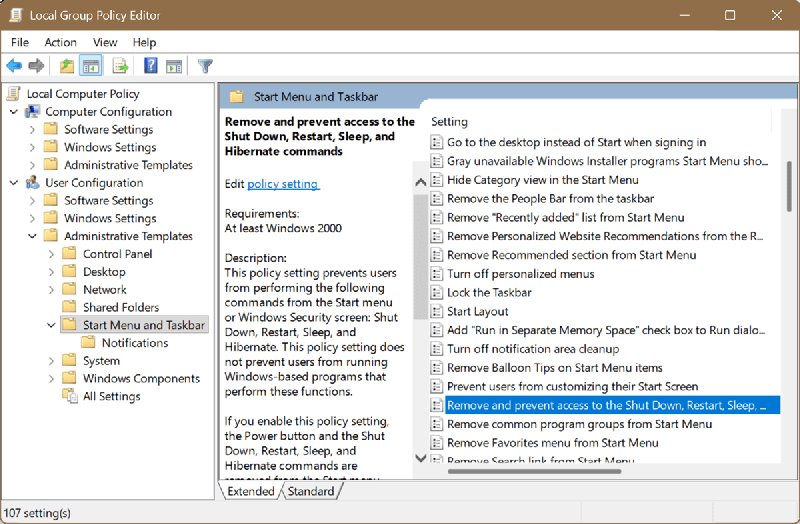Select Remove Recommended section from Start Menu
This screenshot has height=524, width=800.
571,255
